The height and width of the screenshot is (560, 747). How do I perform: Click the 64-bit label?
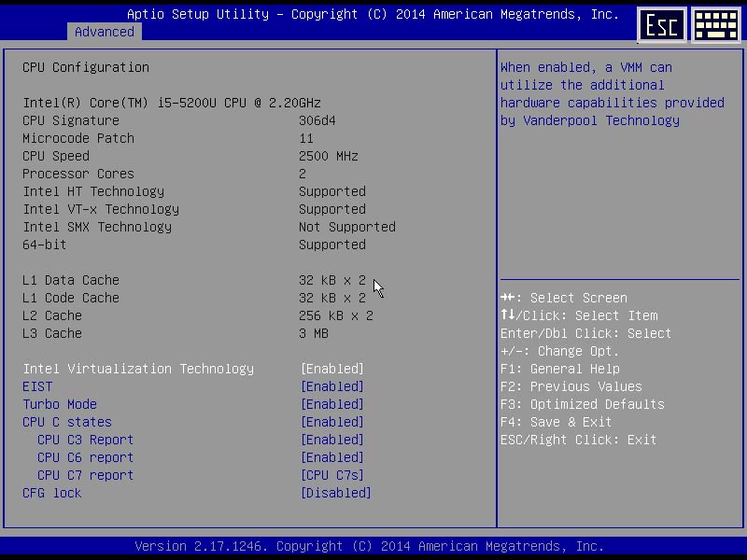44,245
